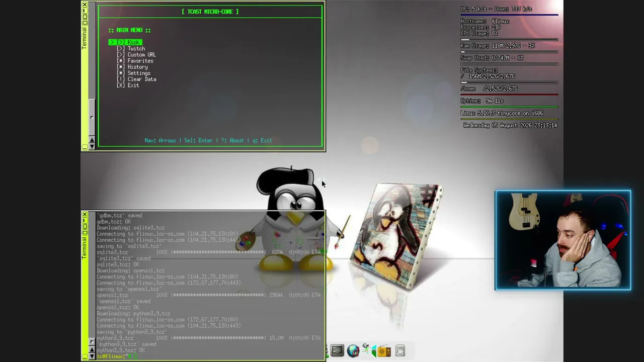Screen dimensions: 644x362
Task: Click the 'Downloading: openssl.tcz' line
Action: pos(131,270)
